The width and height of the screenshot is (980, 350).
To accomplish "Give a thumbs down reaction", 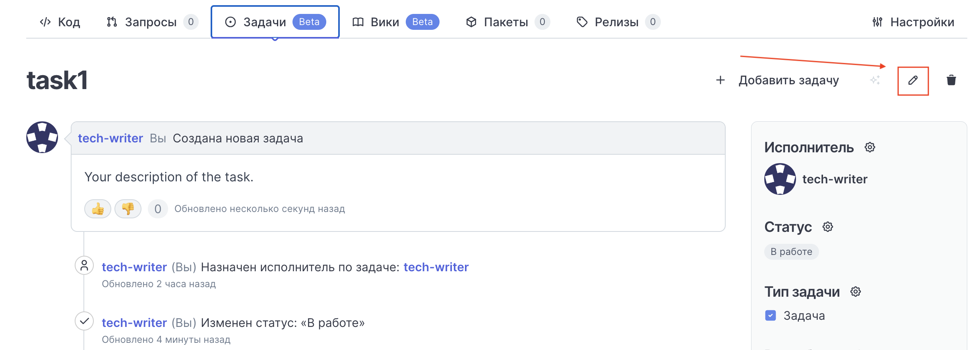I will coord(128,208).
